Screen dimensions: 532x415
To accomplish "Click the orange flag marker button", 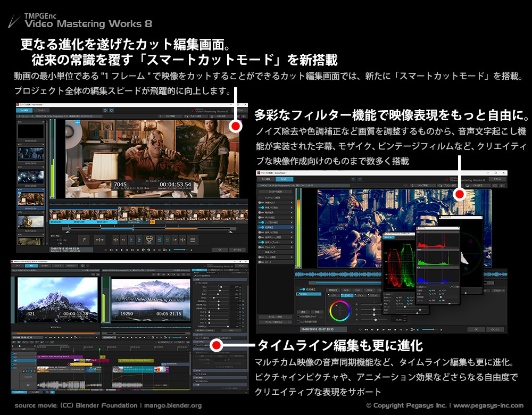I will click(x=85, y=240).
